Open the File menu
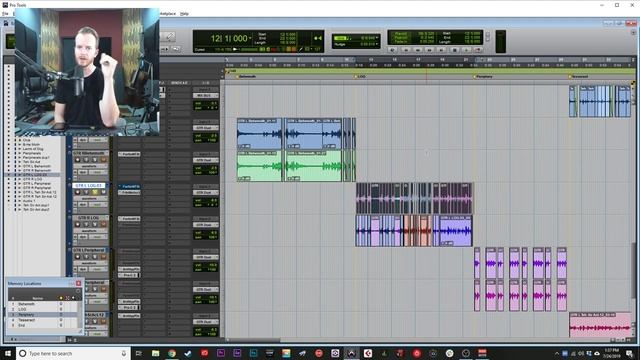 (5, 13)
